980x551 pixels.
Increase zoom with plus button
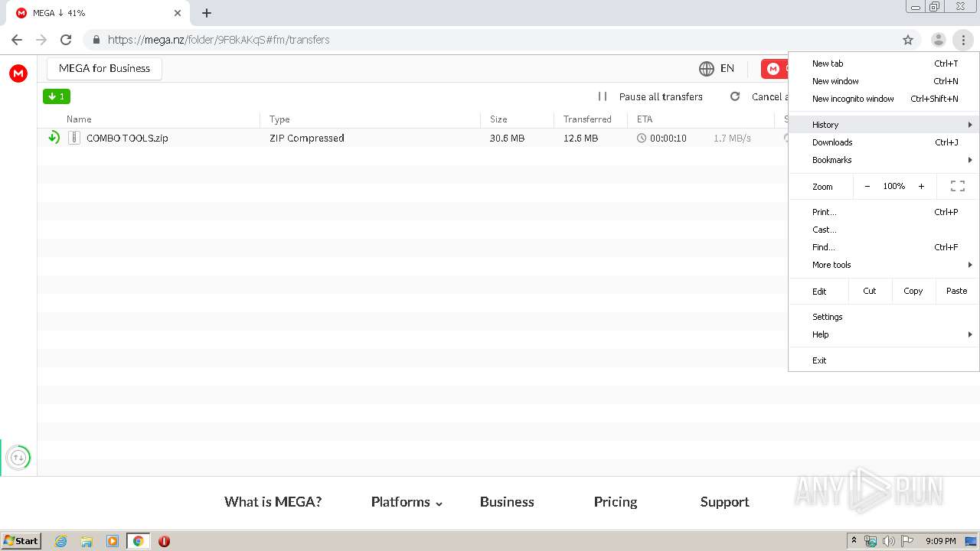(x=921, y=186)
